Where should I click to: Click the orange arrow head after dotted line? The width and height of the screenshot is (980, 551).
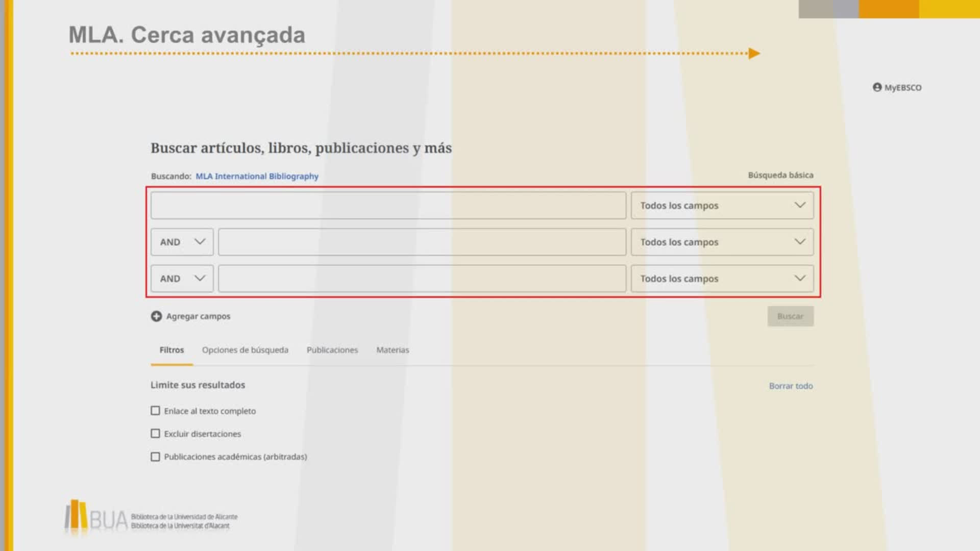click(754, 54)
